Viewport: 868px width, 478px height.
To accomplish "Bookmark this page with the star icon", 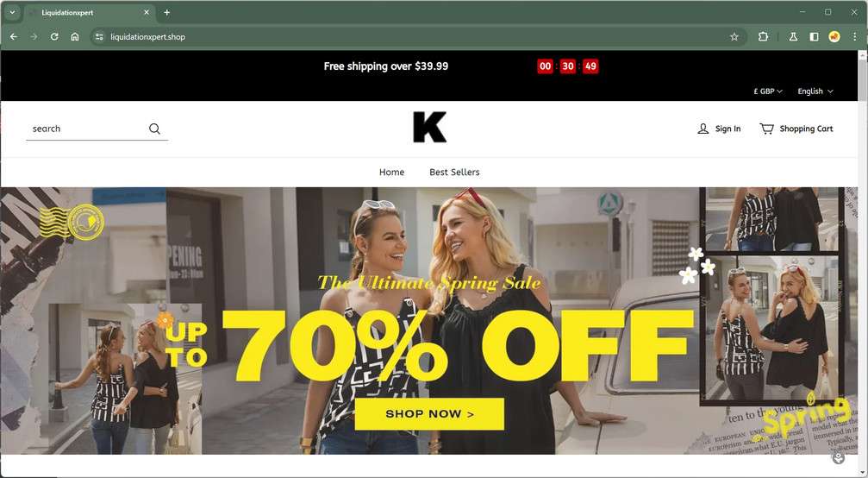I will pyautogui.click(x=734, y=36).
